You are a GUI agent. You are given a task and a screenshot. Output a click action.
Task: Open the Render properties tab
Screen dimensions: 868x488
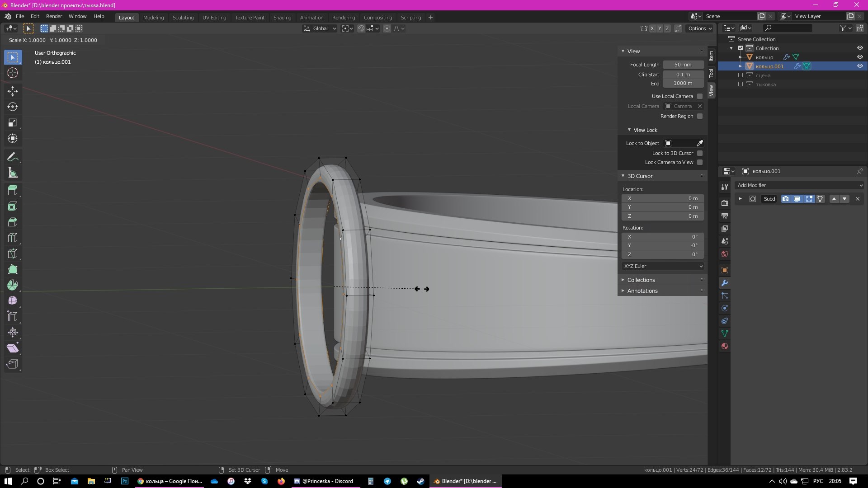click(725, 203)
